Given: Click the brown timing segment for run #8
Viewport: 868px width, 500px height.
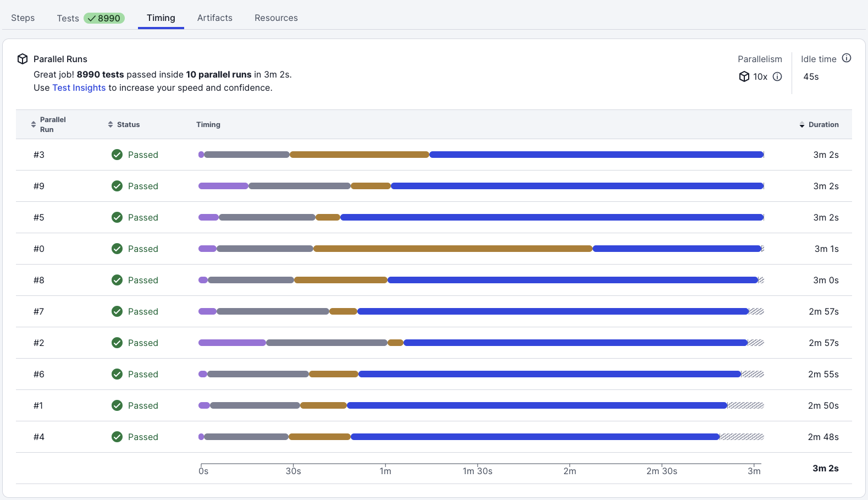Looking at the screenshot, I should click(341, 280).
